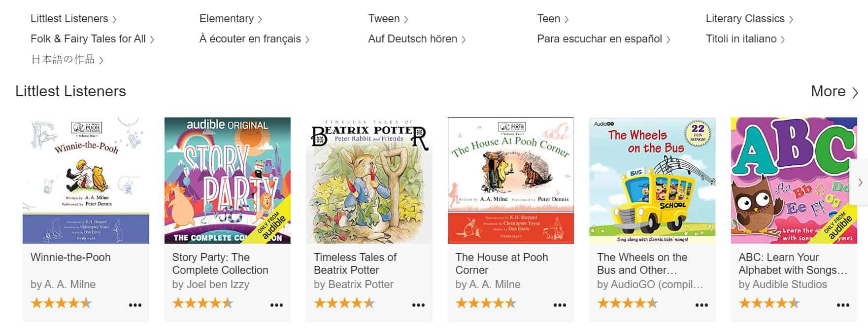868x332 pixels.
Task: Open three-dot menu for Story Party
Action: 276,305
